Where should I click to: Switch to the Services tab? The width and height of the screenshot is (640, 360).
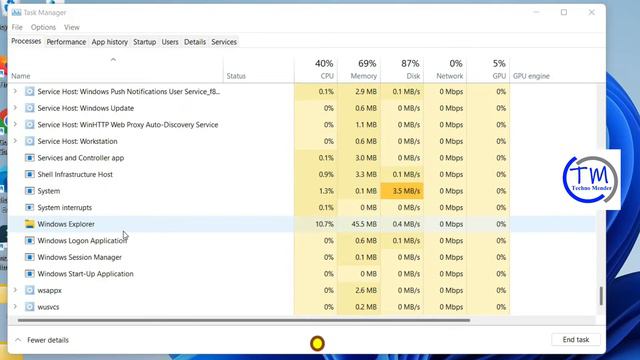[224, 42]
